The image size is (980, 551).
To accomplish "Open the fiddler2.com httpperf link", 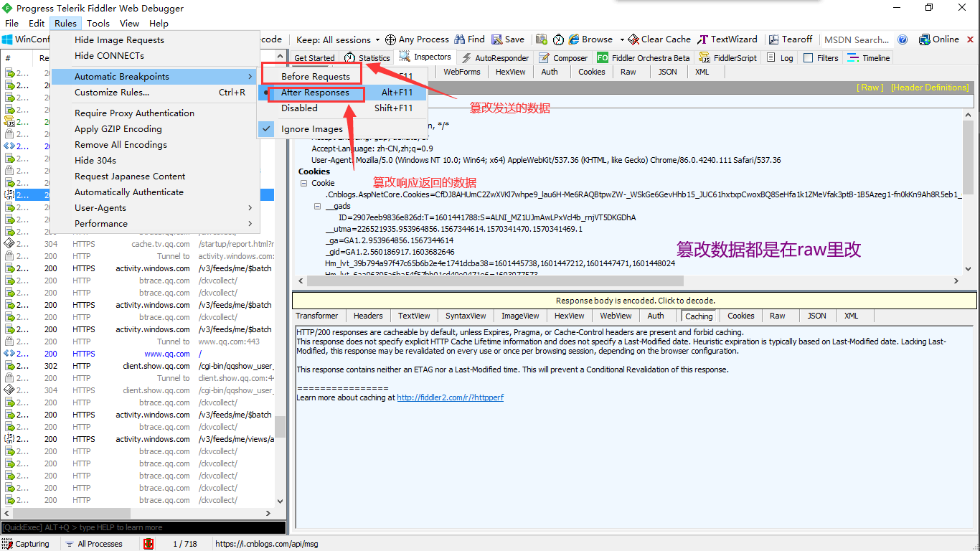I will coord(451,397).
